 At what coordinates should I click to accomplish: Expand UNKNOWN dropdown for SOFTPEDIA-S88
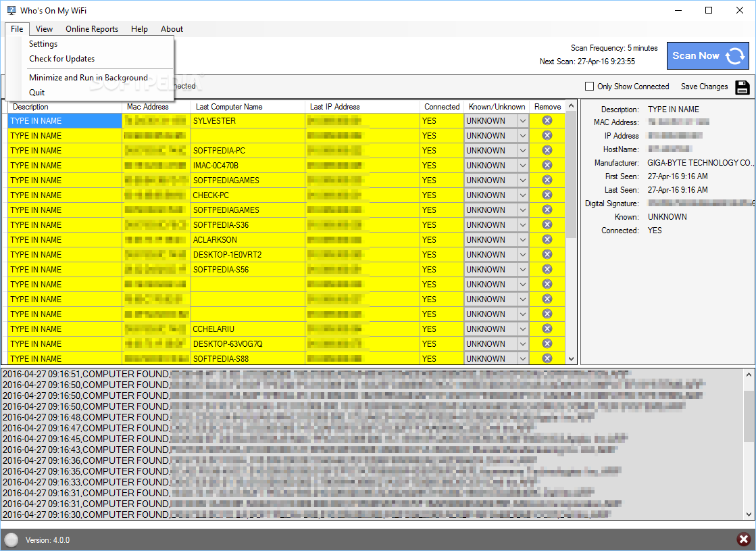pyautogui.click(x=523, y=358)
